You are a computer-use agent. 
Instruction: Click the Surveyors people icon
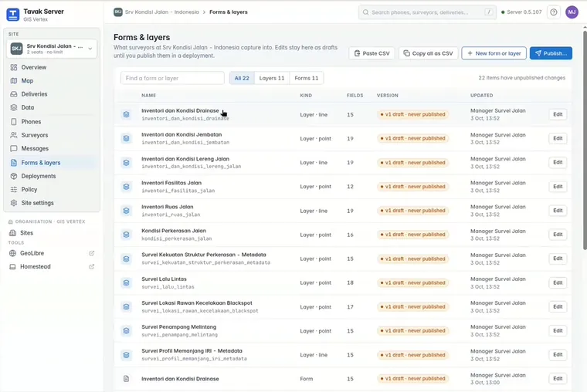pyautogui.click(x=14, y=135)
